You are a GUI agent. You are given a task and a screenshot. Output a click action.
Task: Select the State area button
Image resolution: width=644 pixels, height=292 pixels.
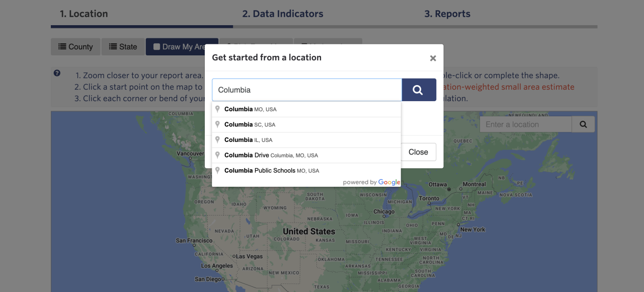123,47
